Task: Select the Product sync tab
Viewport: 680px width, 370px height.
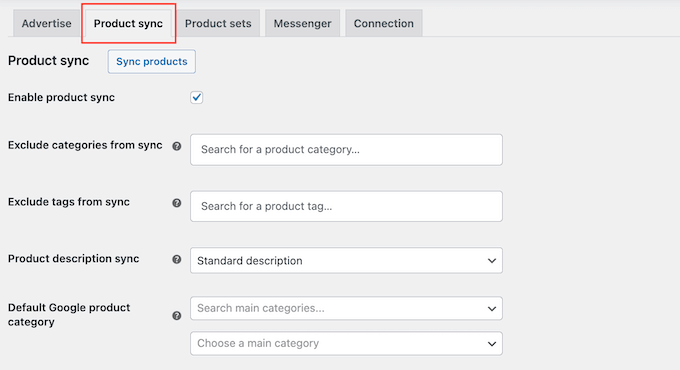Action: 128,23
